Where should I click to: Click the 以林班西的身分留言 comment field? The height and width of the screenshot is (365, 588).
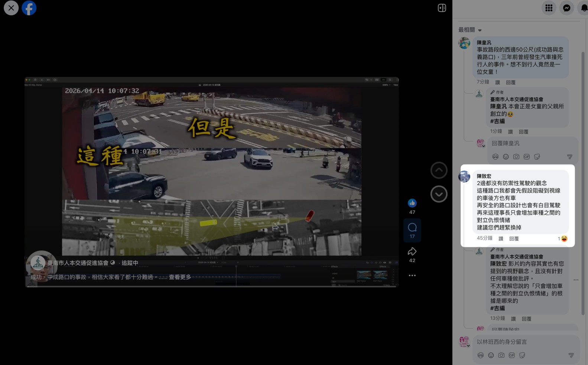524,342
